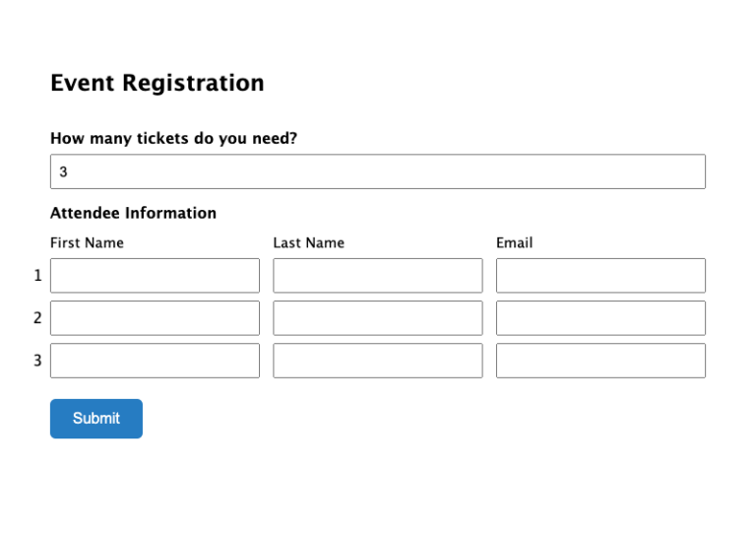Click the Event Registration heading
756x536 pixels.
pyautogui.click(x=157, y=84)
